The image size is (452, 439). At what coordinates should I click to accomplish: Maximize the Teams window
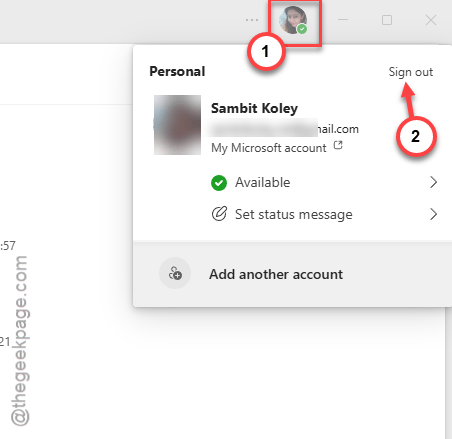(387, 20)
